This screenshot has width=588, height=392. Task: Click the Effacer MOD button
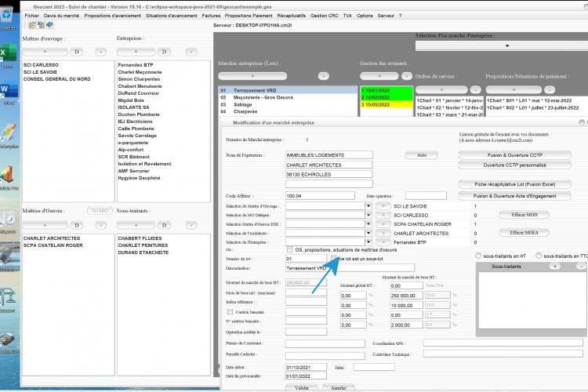point(524,215)
